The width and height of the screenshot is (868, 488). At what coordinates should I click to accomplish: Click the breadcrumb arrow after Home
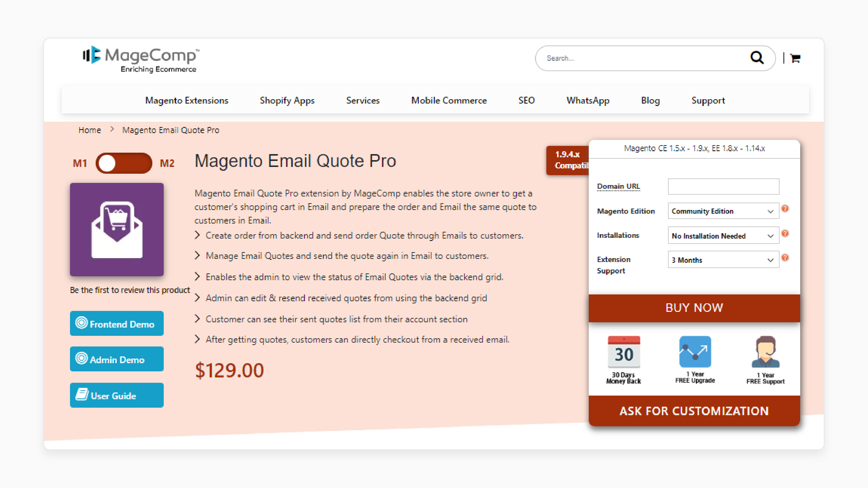pos(112,130)
